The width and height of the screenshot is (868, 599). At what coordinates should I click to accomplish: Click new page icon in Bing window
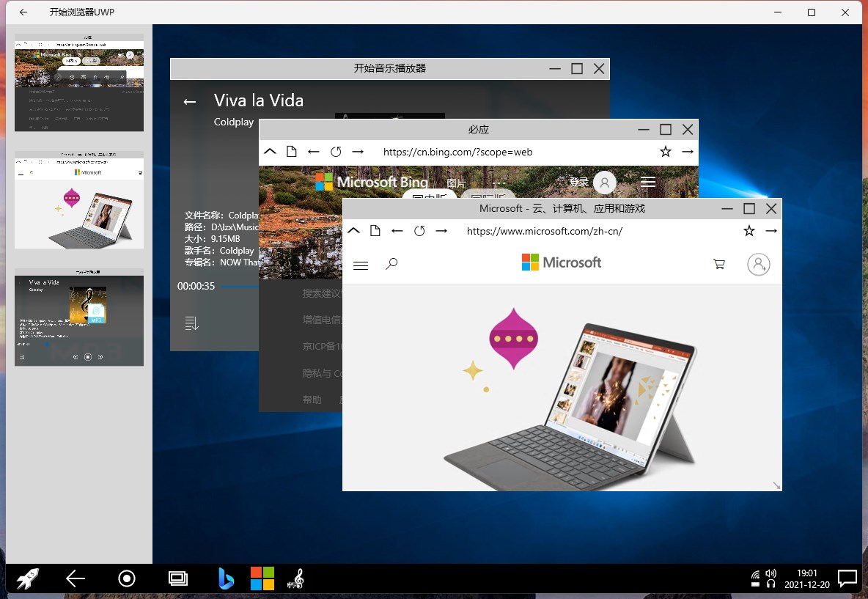coord(292,152)
